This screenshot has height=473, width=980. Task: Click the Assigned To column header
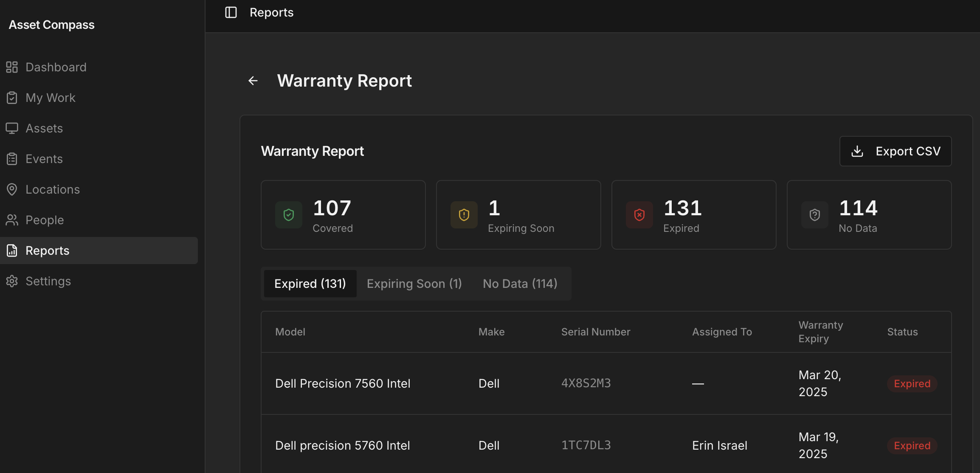click(x=722, y=332)
